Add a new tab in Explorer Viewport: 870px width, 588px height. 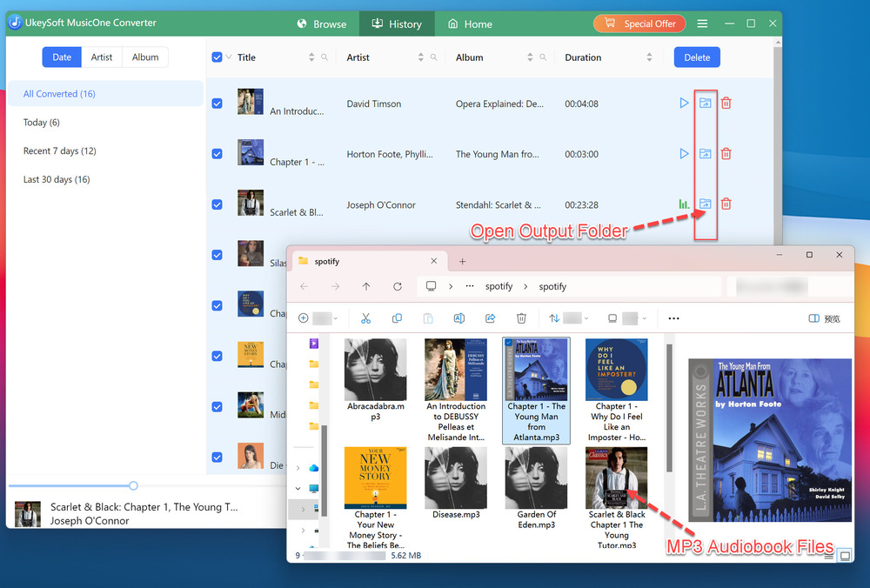[462, 261]
